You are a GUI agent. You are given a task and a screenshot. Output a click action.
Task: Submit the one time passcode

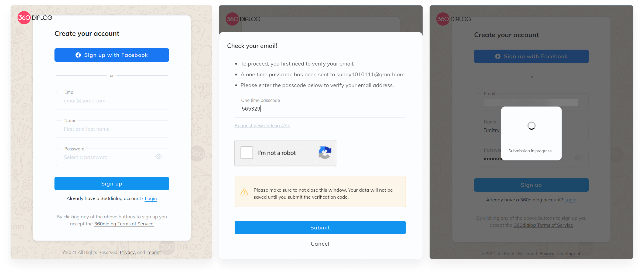(320, 228)
